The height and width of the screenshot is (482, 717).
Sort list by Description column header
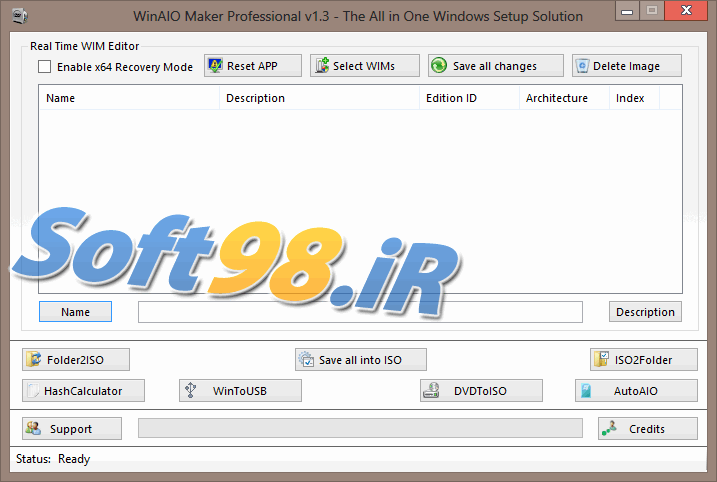click(x=320, y=98)
